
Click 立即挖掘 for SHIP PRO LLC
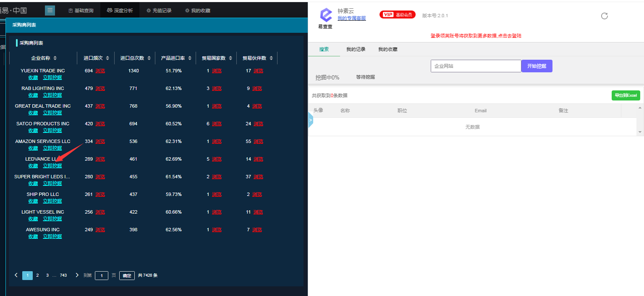pyautogui.click(x=52, y=201)
